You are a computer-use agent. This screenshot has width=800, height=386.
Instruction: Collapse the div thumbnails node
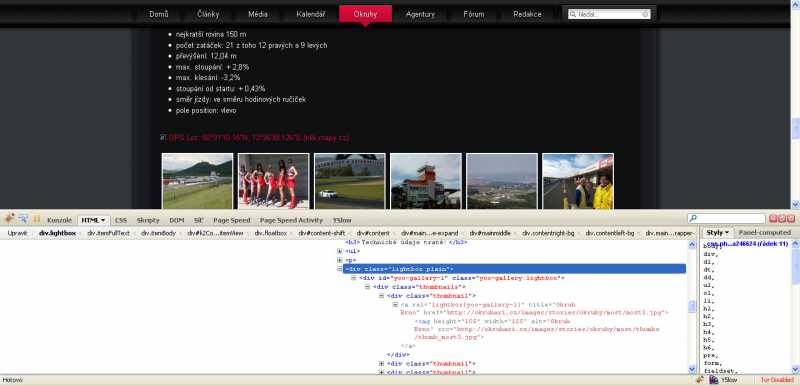click(367, 287)
